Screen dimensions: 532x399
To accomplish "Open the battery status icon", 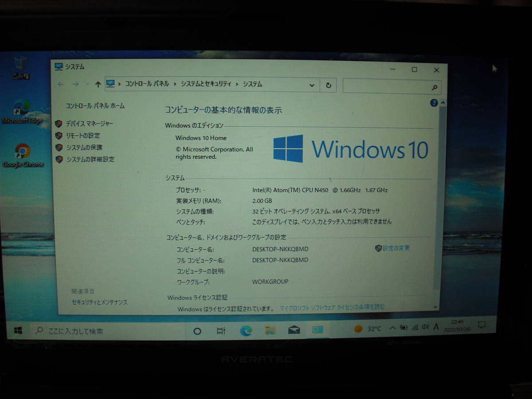I will point(403,328).
